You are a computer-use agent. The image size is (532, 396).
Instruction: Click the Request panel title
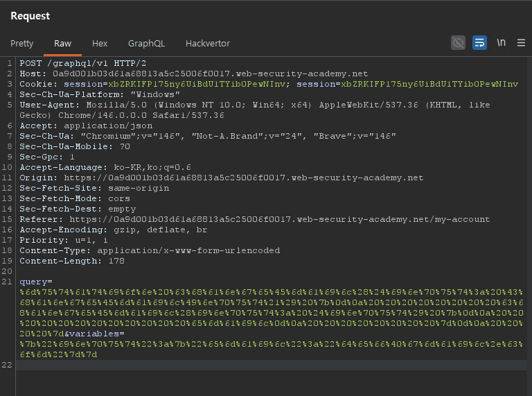coord(30,15)
